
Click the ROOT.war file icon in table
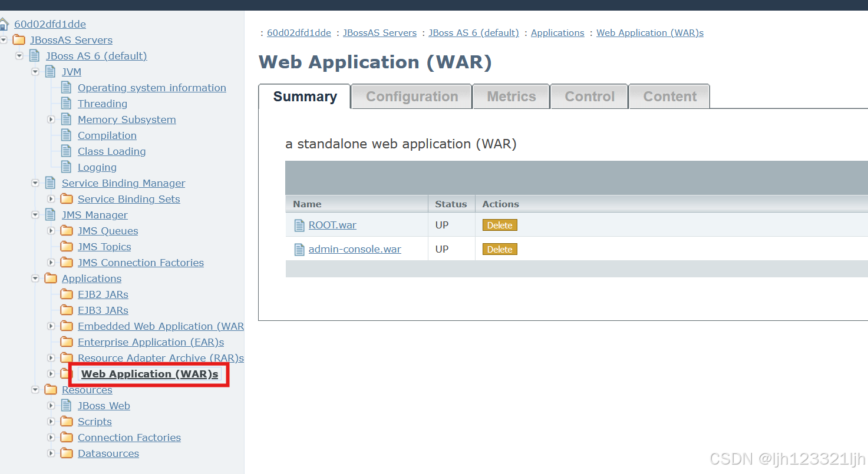click(x=299, y=226)
